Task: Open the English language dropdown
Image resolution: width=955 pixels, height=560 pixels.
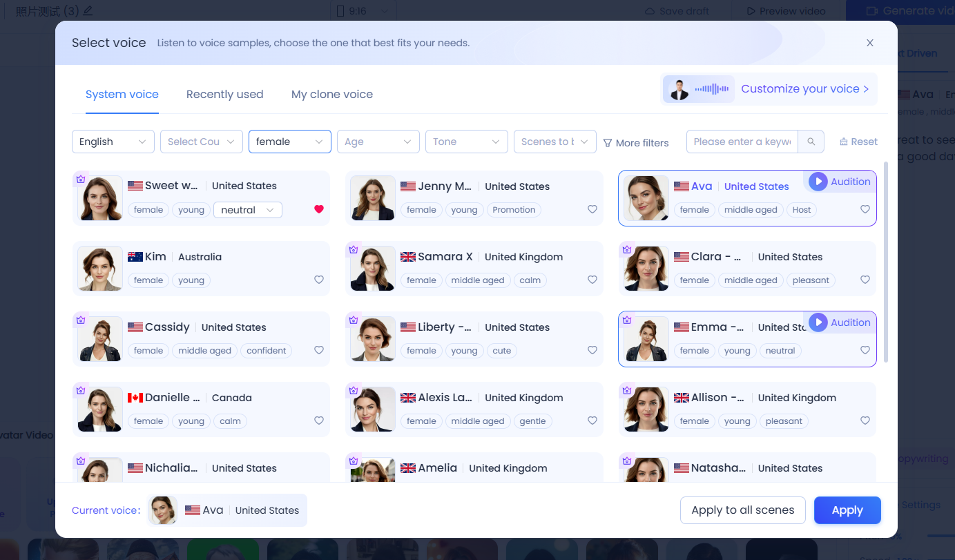Action: pos(113,142)
